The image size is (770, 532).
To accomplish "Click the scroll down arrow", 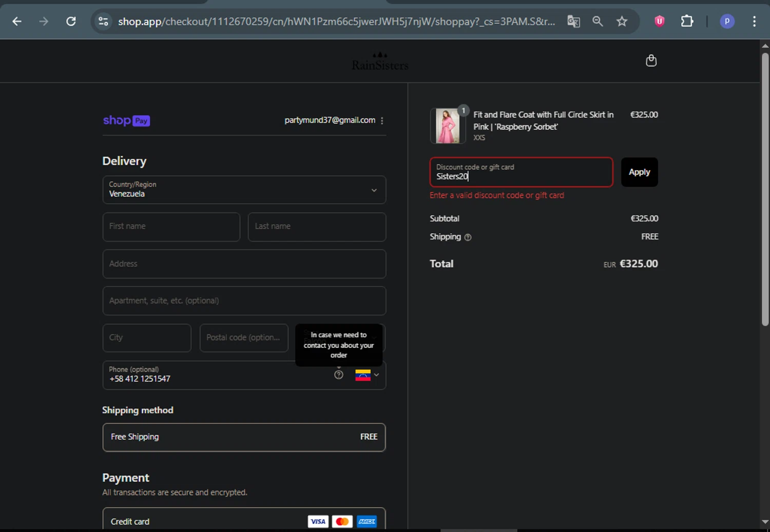I will click(x=765, y=522).
